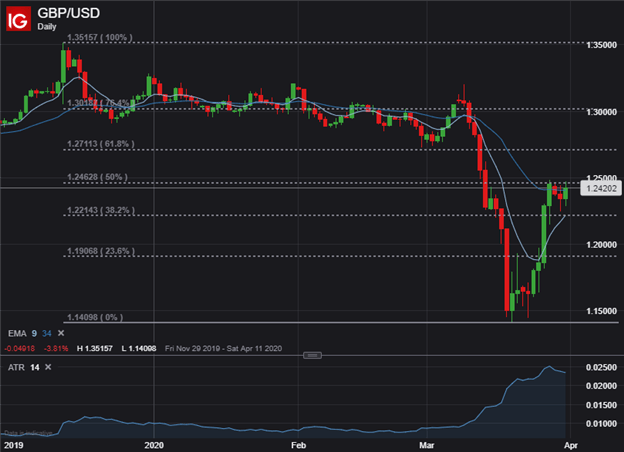Click the 0.02000 ATR axis label
The height and width of the screenshot is (452, 624).
tap(601, 386)
